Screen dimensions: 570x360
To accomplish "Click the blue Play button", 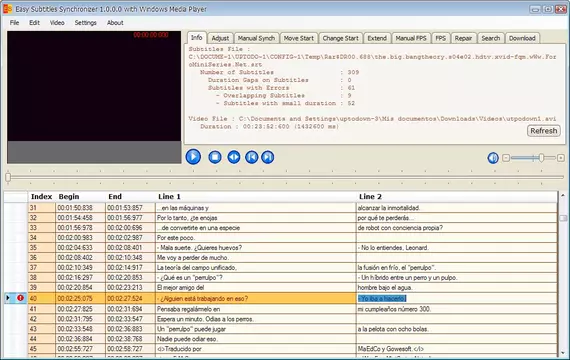I will tap(193, 157).
